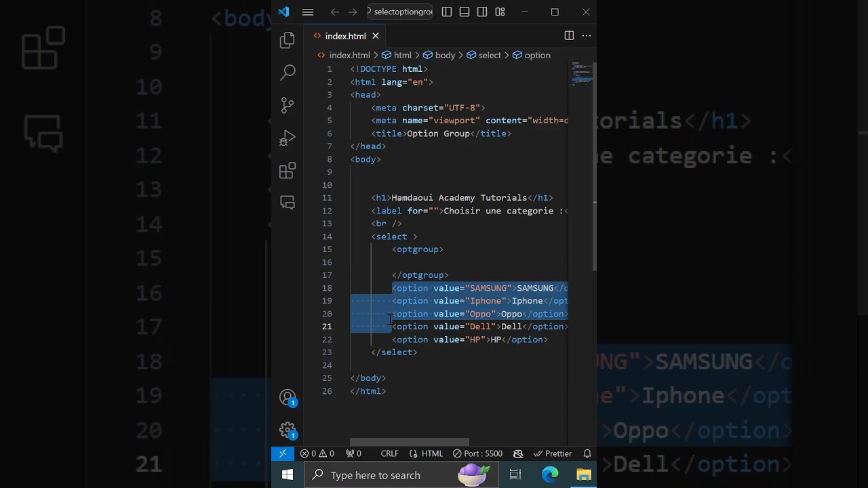The height and width of the screenshot is (488, 868).
Task: Click the VS Code logo in title bar
Action: [283, 12]
